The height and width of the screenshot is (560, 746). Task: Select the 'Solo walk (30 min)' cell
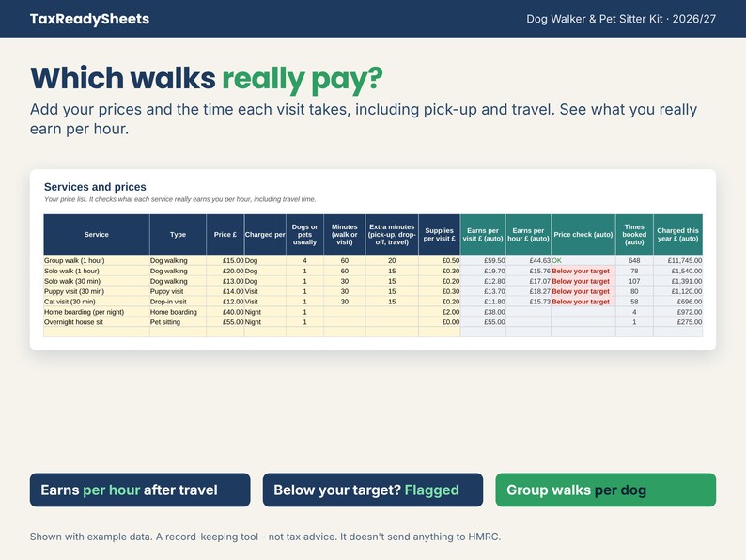tap(97, 281)
